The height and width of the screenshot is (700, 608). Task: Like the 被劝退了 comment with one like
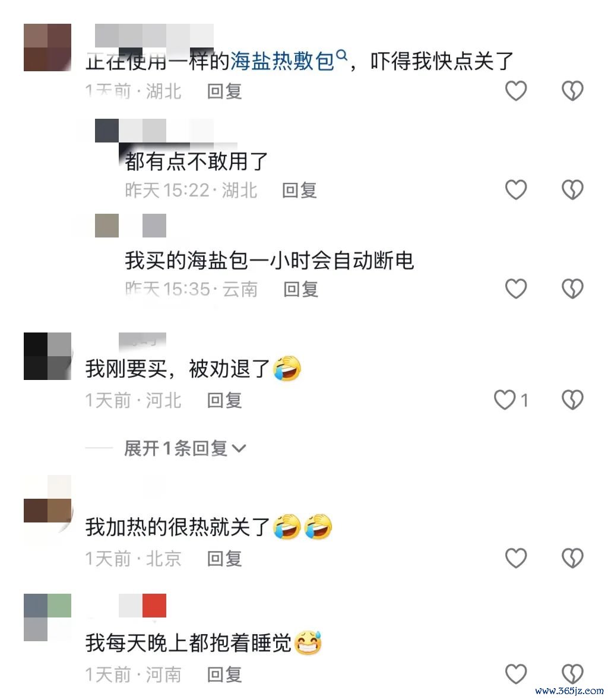505,400
